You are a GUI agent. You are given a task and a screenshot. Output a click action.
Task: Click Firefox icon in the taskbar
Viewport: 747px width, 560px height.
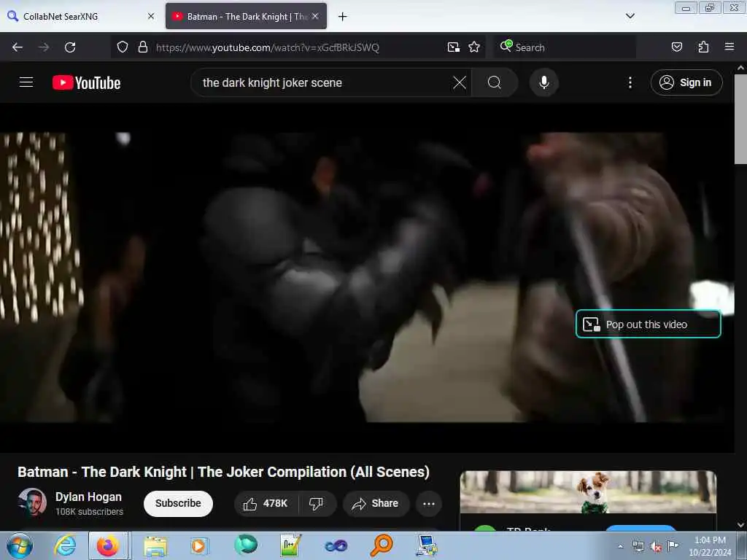pos(108,545)
